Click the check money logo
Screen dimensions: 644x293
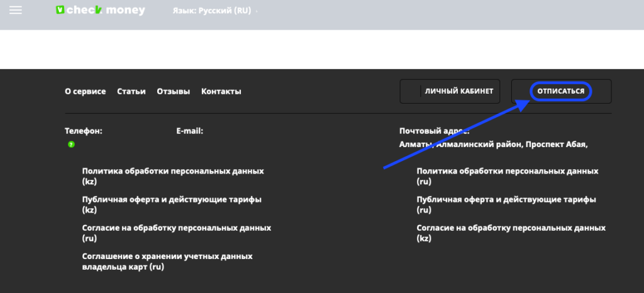click(x=100, y=11)
